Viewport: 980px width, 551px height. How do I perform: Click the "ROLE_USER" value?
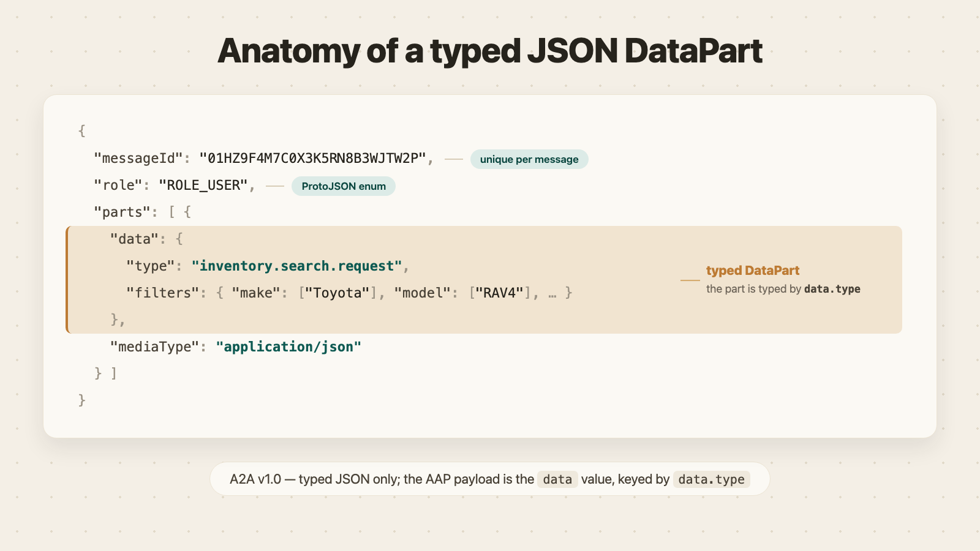point(203,186)
